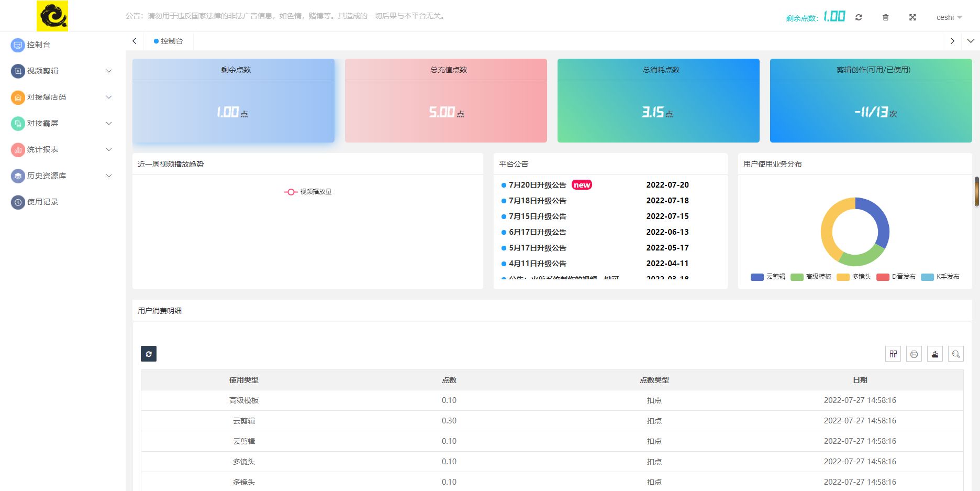Click the refresh icon beside remaining points
This screenshot has height=491, width=980.
(859, 17)
